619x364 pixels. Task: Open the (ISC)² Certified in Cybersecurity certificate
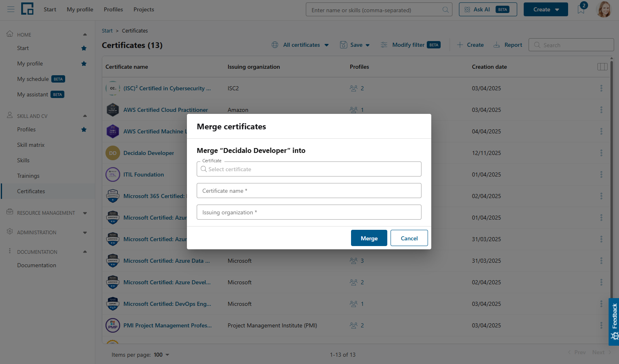pyautogui.click(x=167, y=88)
